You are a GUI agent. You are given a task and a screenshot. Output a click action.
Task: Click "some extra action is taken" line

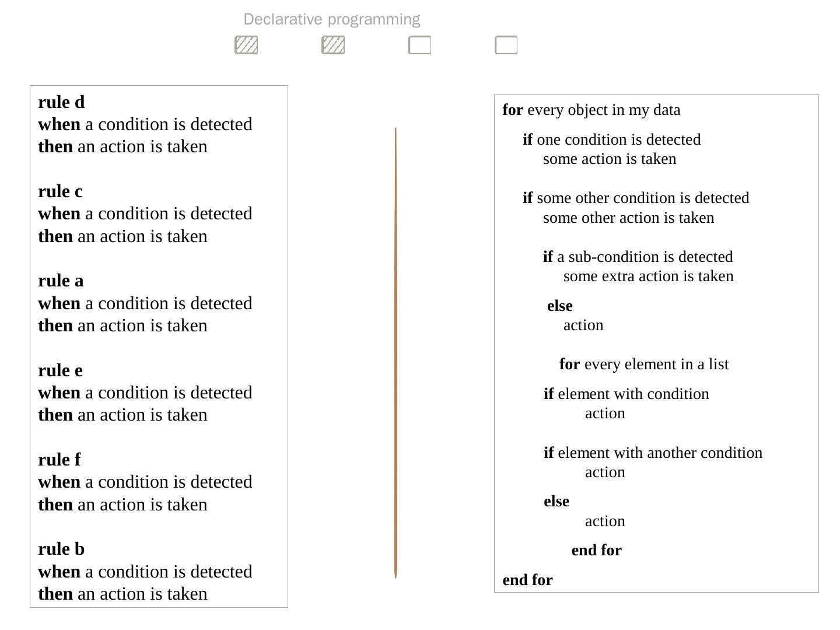tap(648, 276)
